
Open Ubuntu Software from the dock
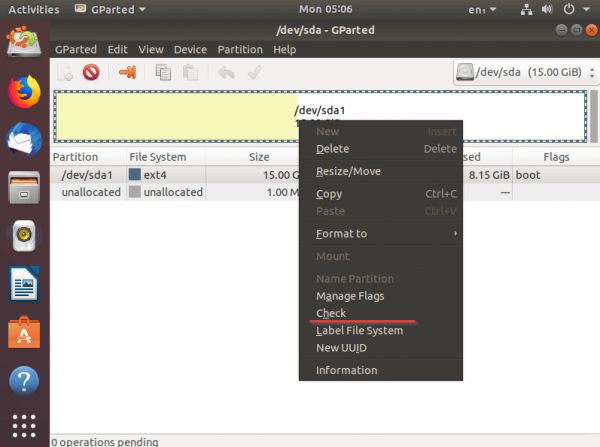(24, 332)
